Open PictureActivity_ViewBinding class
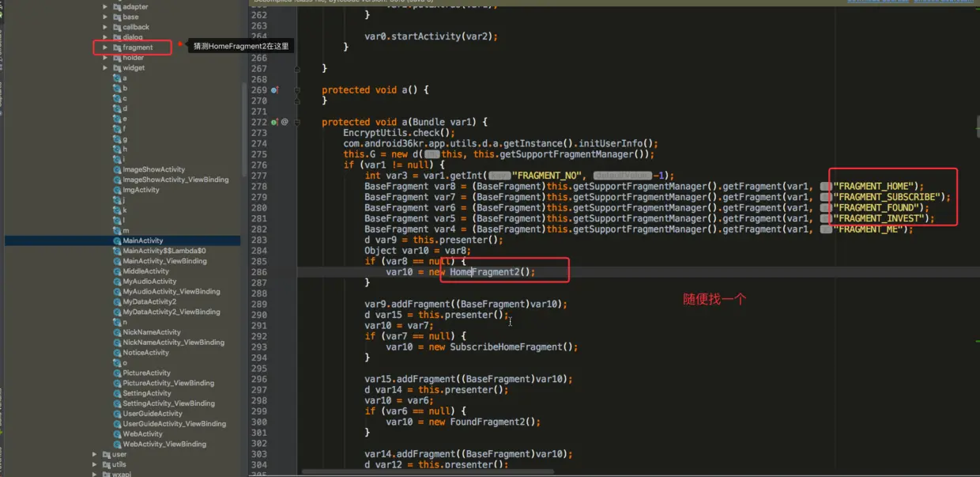The image size is (980, 477). pyautogui.click(x=168, y=384)
